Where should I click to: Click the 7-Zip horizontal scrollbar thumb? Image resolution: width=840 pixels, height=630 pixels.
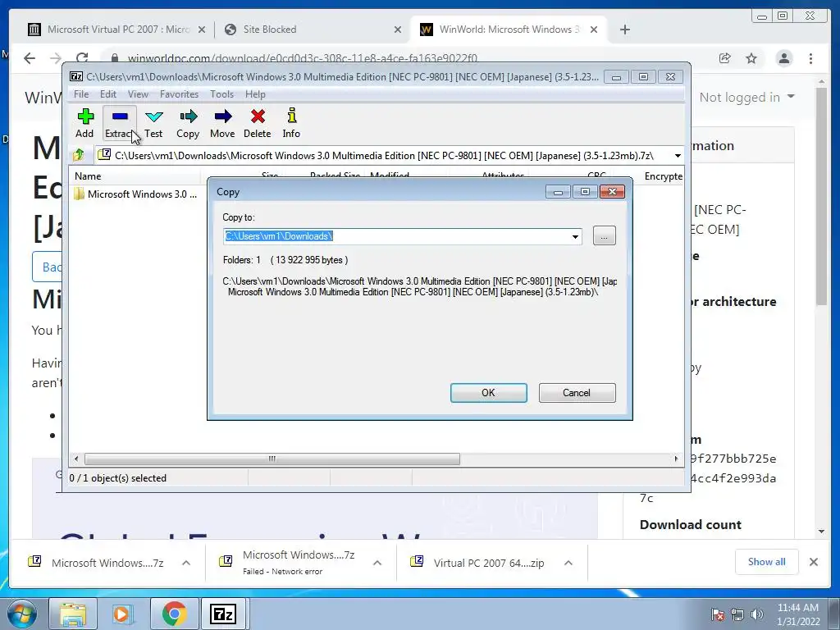coord(272,459)
